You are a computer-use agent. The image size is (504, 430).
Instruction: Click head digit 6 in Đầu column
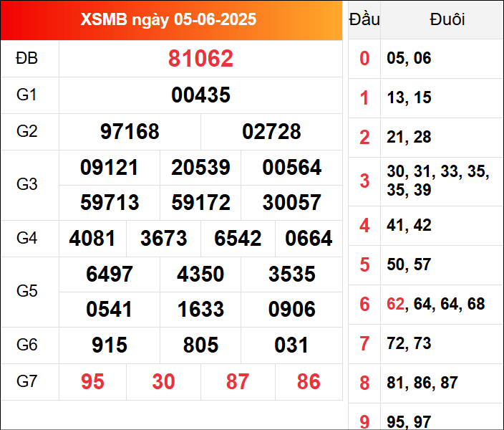tap(364, 305)
